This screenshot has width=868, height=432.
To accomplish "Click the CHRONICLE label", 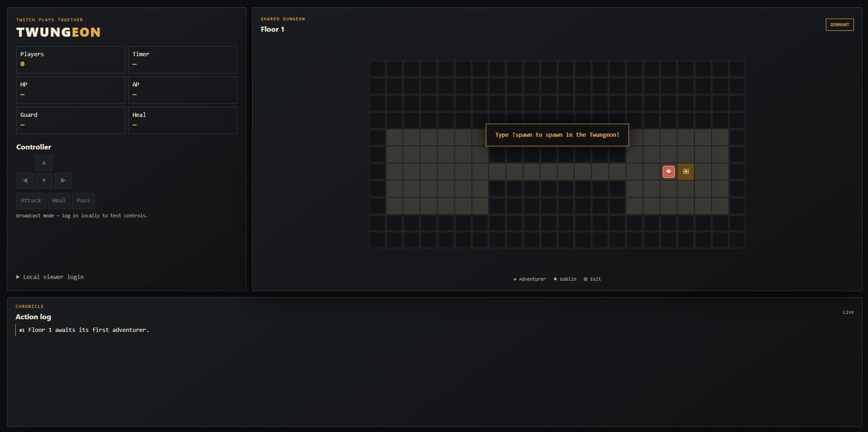I will pos(29,307).
